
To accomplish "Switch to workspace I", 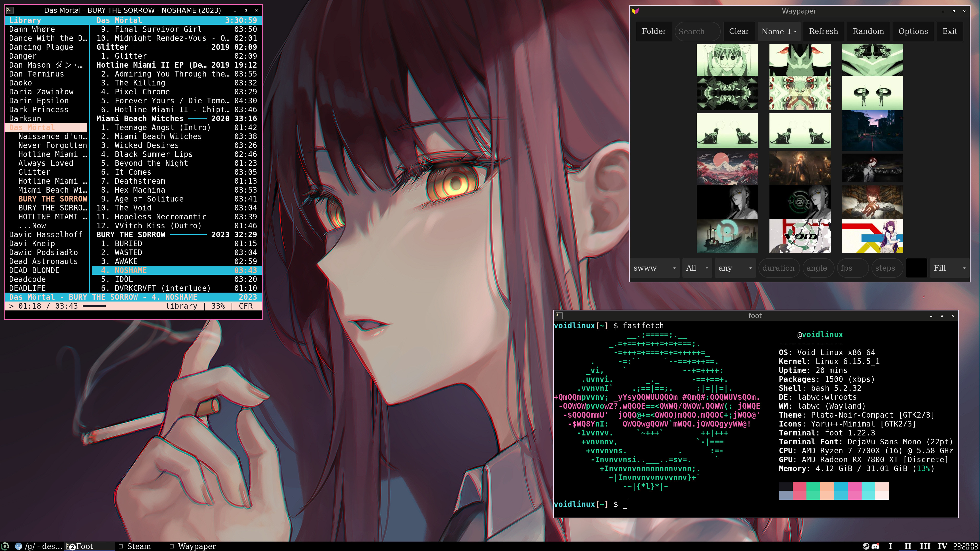I will tap(890, 546).
